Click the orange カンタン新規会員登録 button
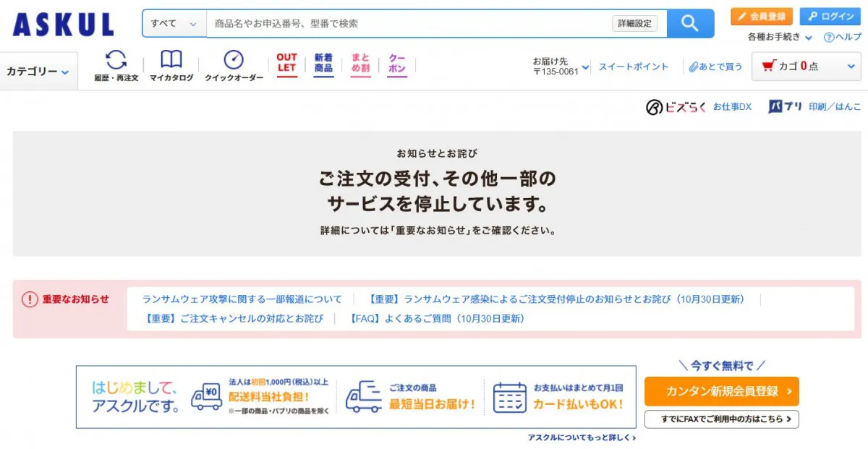Screen dimensions: 868x449 [x=721, y=390]
